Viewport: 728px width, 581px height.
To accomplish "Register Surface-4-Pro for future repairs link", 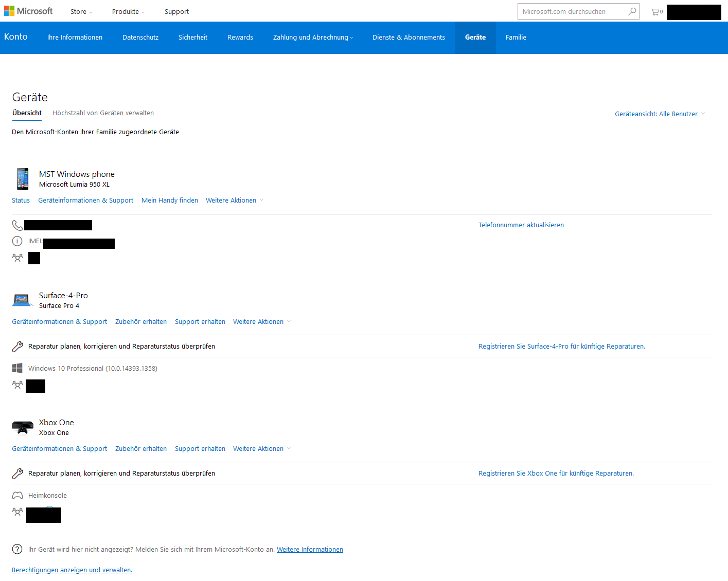I will click(562, 347).
